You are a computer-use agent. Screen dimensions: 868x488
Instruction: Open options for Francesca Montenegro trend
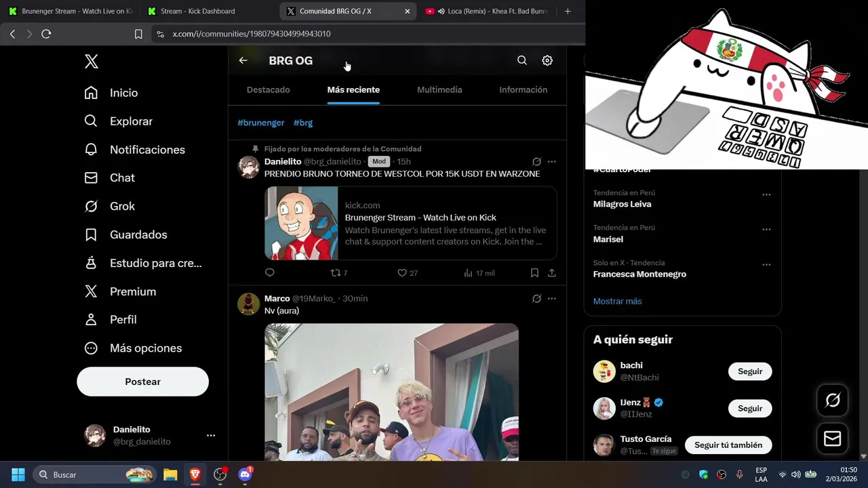(766, 265)
